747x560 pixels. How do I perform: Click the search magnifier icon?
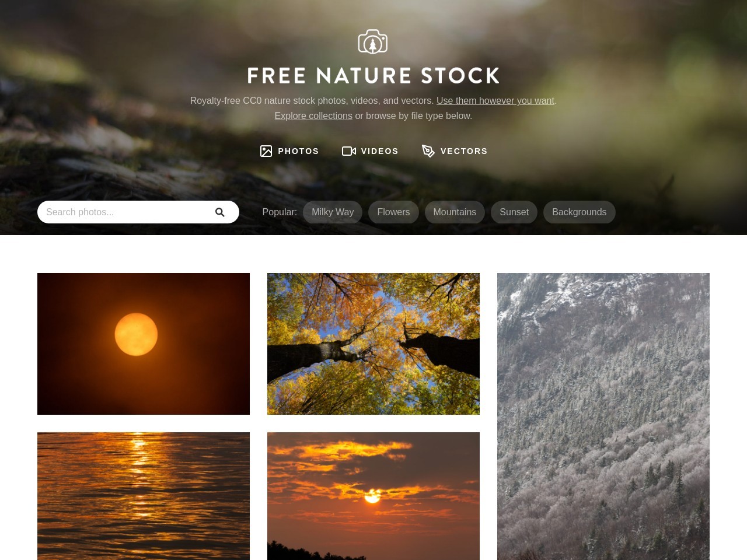[219, 212]
